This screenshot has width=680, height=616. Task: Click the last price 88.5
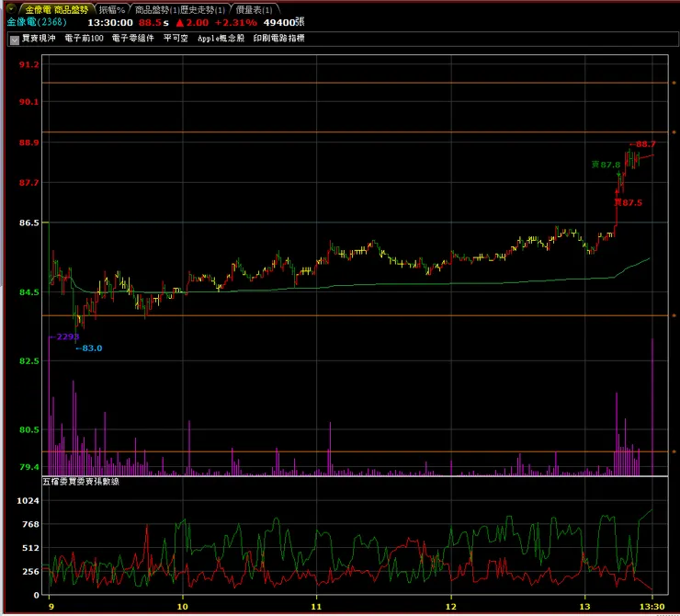tap(150, 23)
